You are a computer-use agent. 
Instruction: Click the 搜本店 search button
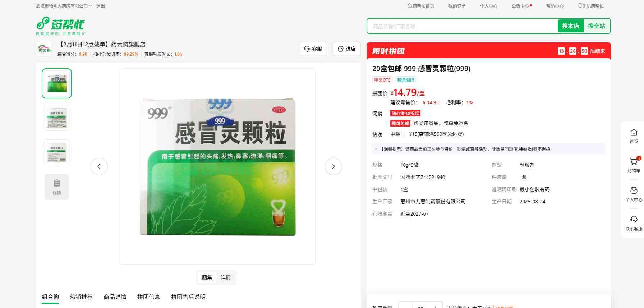point(570,26)
